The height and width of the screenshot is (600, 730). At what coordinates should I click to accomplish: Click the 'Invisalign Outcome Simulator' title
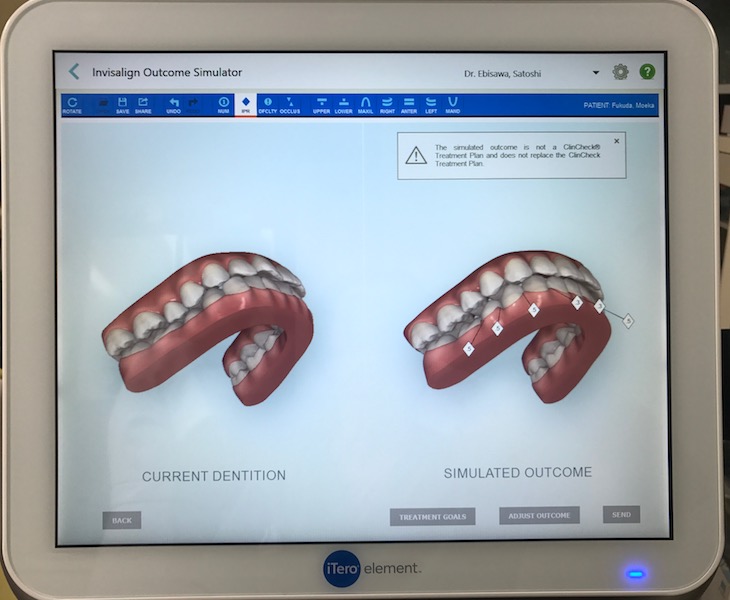(x=167, y=73)
